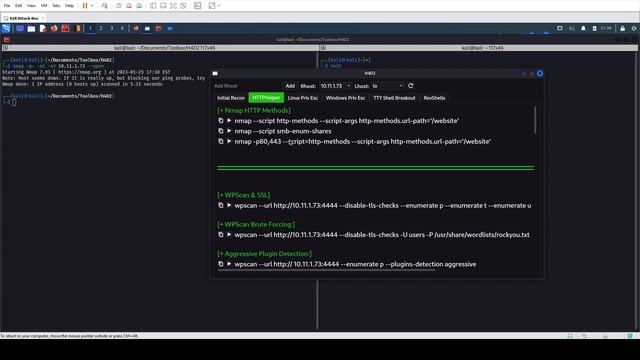Copy the nmap -p80,443 http-methods command

[x=221, y=141]
